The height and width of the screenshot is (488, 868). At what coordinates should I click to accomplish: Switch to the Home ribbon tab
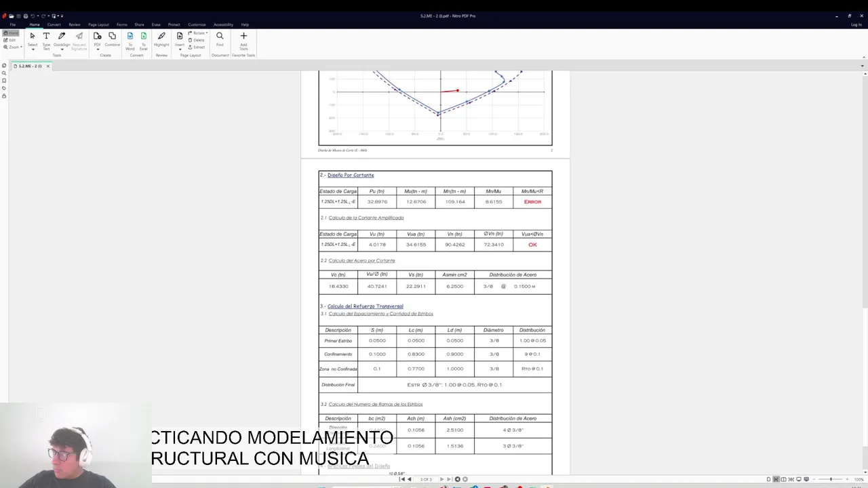[35, 24]
